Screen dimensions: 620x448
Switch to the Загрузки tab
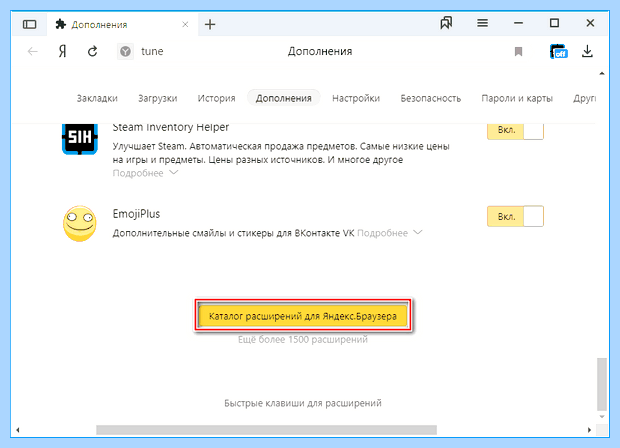coord(157,98)
